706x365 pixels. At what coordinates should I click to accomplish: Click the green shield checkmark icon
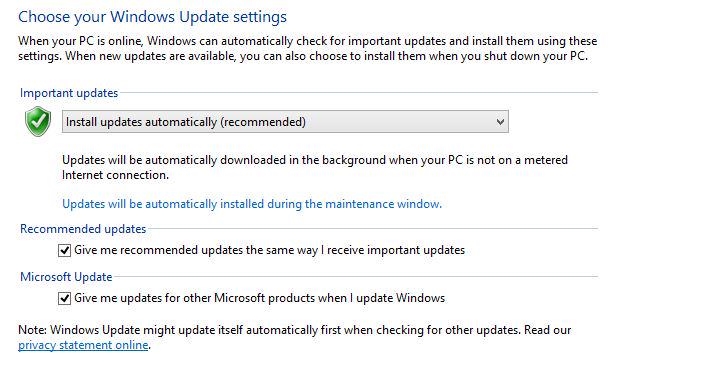pyautogui.click(x=38, y=122)
